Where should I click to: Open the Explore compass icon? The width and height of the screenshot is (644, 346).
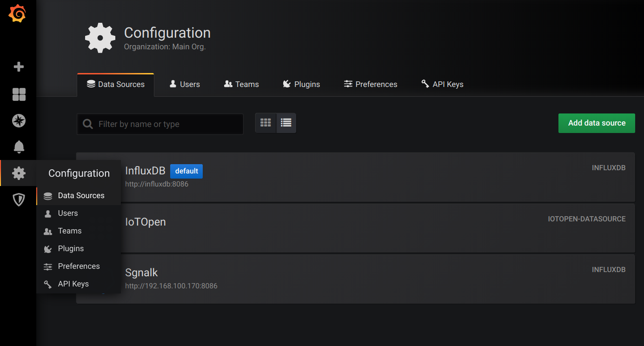point(19,121)
